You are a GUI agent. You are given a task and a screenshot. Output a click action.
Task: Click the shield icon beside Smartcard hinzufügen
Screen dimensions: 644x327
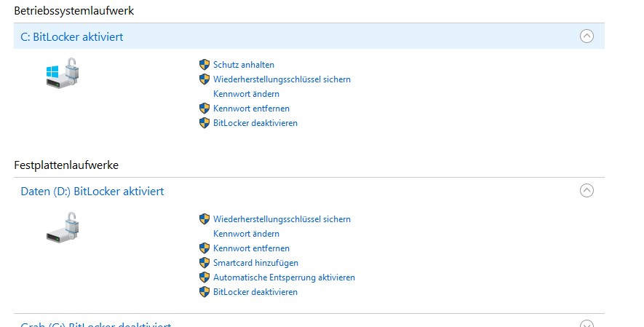click(x=204, y=263)
